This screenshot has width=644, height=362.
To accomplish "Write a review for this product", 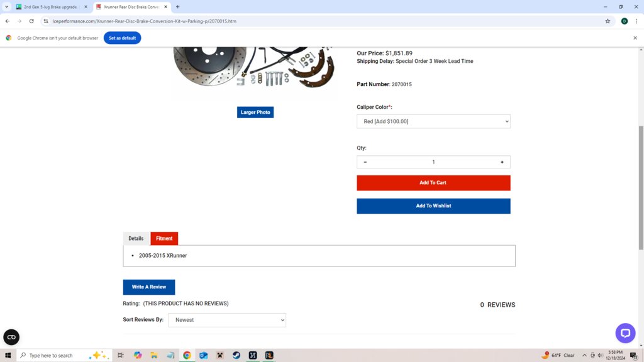I will 148,287.
